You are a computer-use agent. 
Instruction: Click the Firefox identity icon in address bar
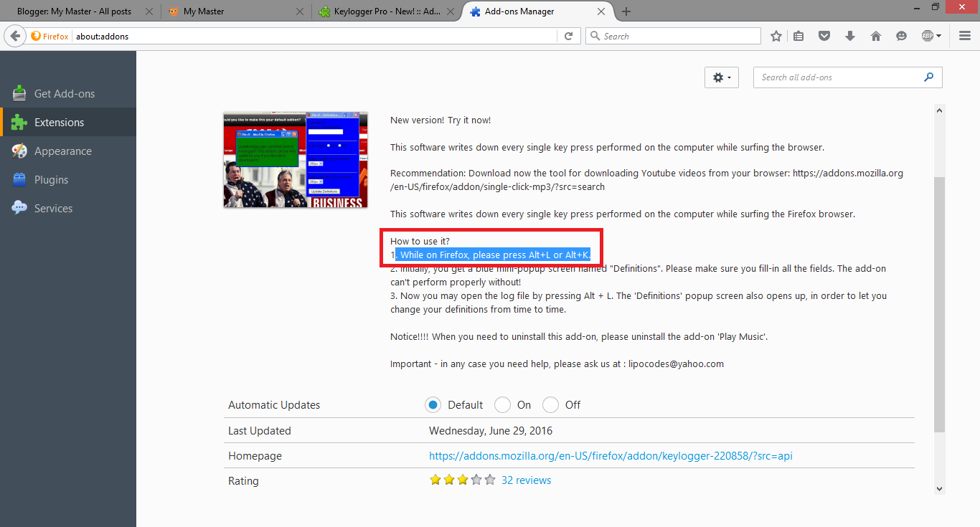click(50, 37)
